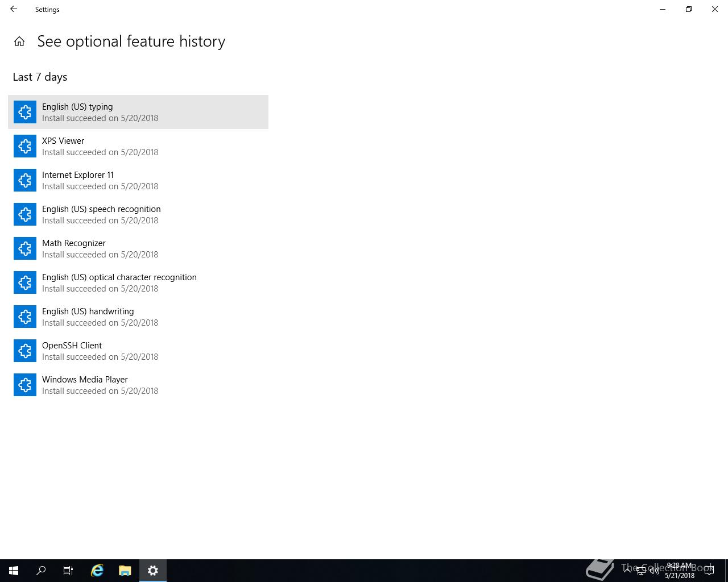Click the Settings gear in the taskbar

[153, 571]
